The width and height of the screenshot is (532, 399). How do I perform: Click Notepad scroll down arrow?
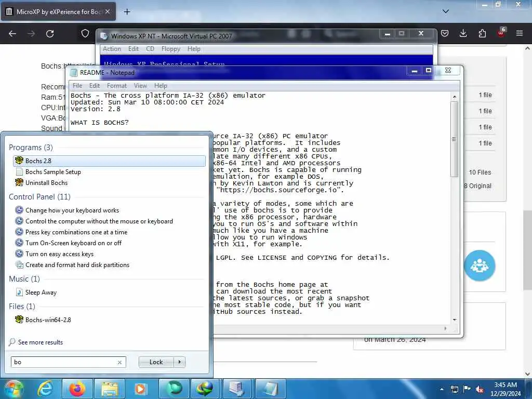[x=454, y=320]
